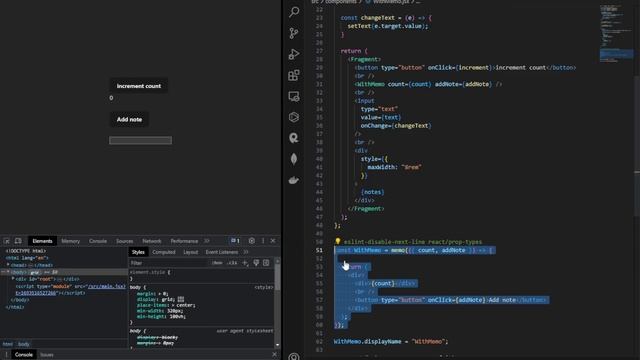
Task: Open the Run and Debug view
Action: click(294, 54)
